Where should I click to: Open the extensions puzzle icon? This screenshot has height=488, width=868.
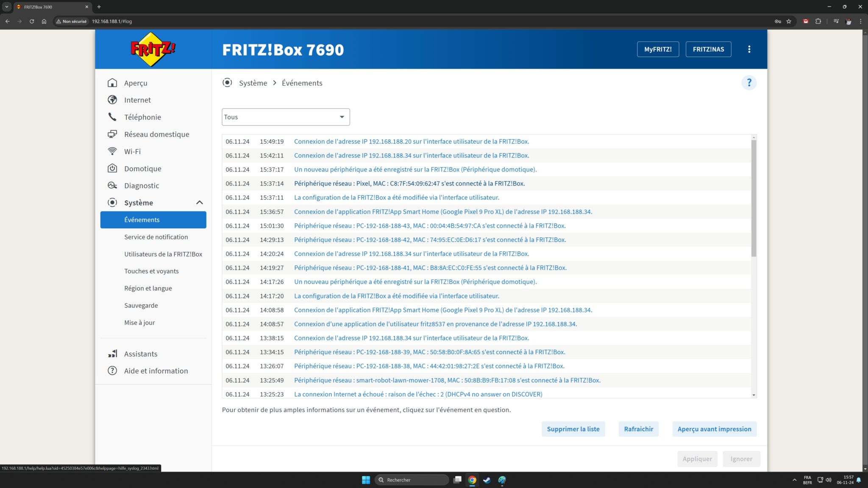[818, 21]
